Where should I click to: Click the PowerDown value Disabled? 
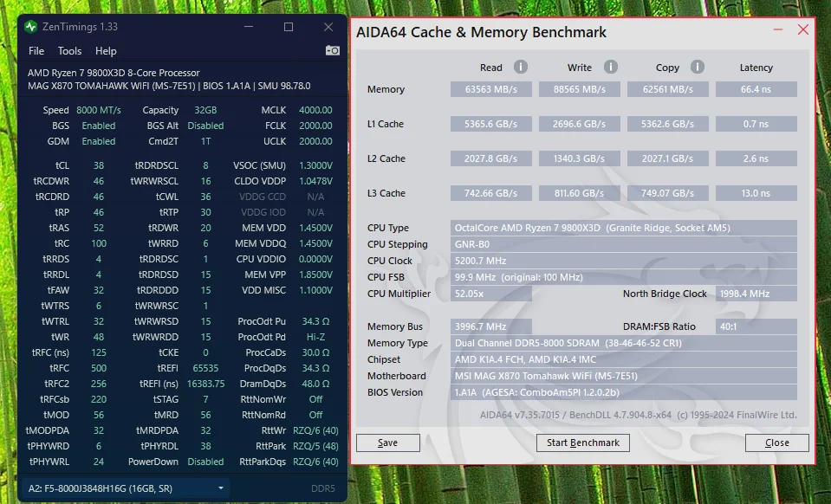click(x=205, y=462)
